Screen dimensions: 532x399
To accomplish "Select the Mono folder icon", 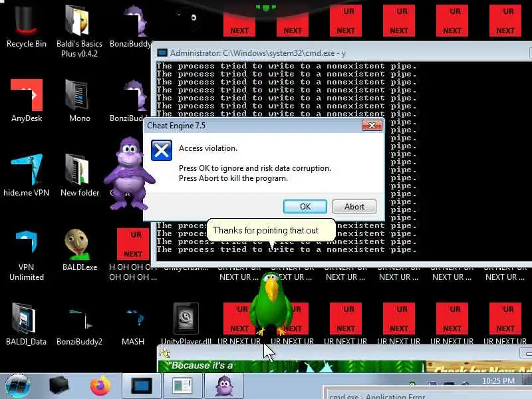I will point(79,101).
